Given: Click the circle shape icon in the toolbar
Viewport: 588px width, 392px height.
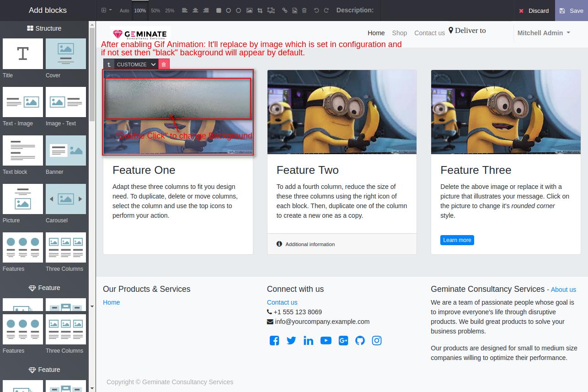Looking at the screenshot, I should (228, 10).
